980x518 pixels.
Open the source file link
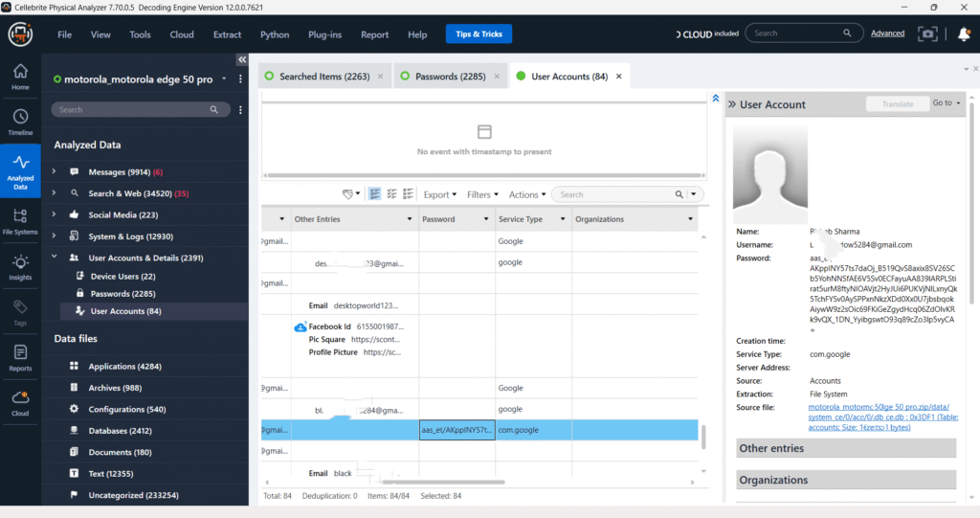click(x=882, y=417)
